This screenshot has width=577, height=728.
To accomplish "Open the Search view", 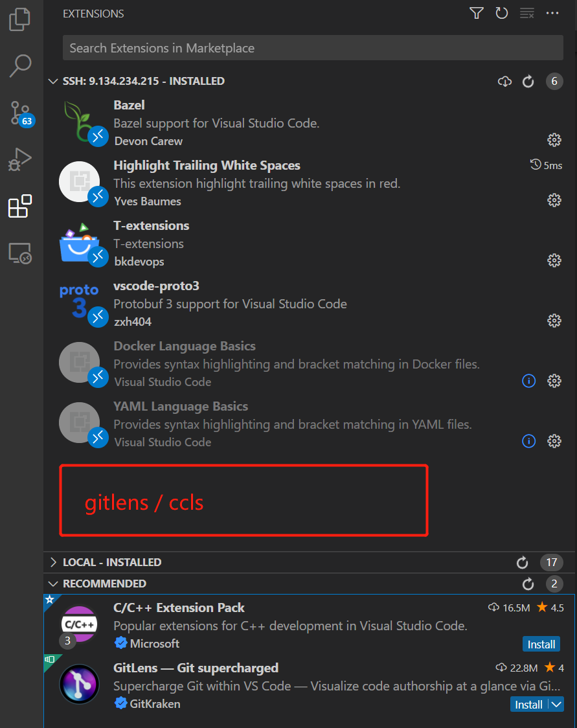I will pos(19,65).
